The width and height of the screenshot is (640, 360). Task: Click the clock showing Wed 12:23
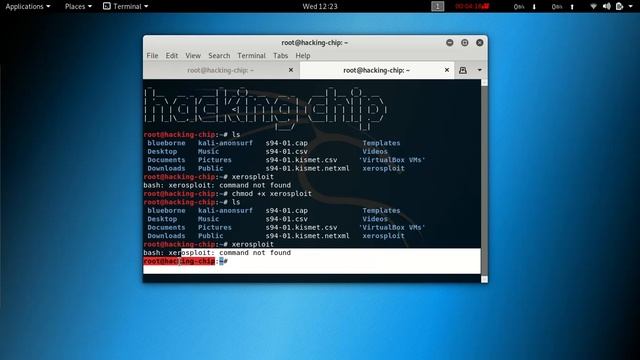tap(320, 6)
